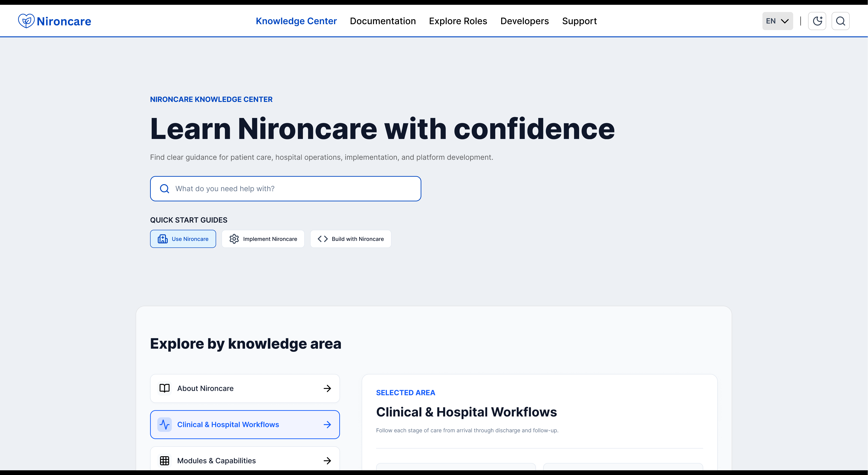868x475 pixels.
Task: Click the hospital icon on Use Nironcare
Action: tap(163, 239)
